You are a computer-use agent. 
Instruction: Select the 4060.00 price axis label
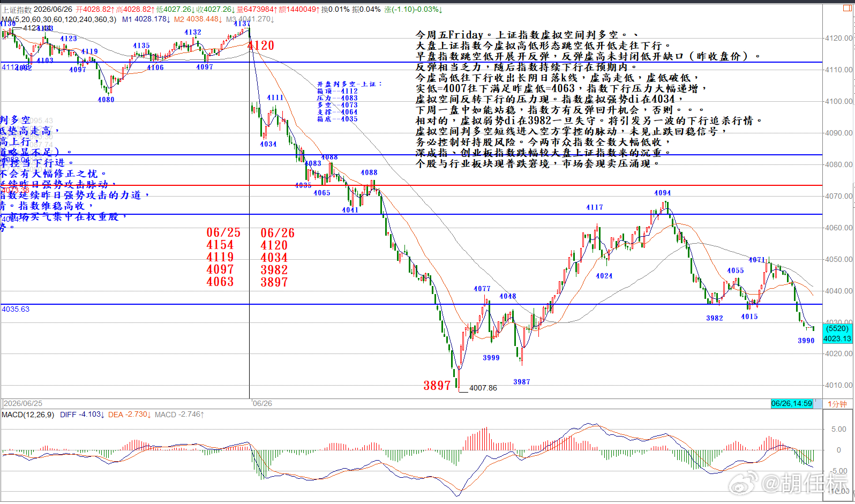click(839, 228)
